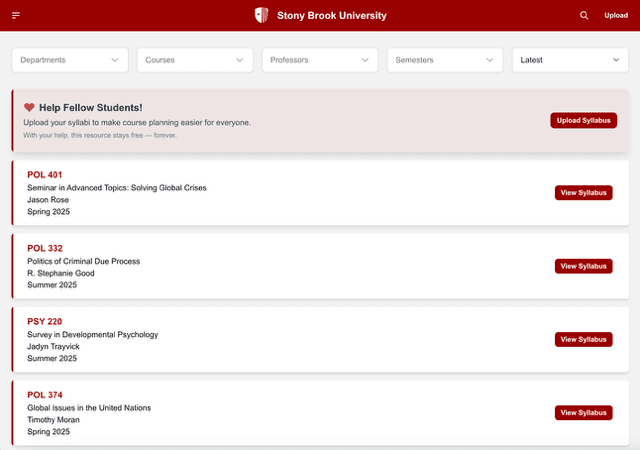The height and width of the screenshot is (450, 640).
Task: Click Upload in the header
Action: [616, 16]
